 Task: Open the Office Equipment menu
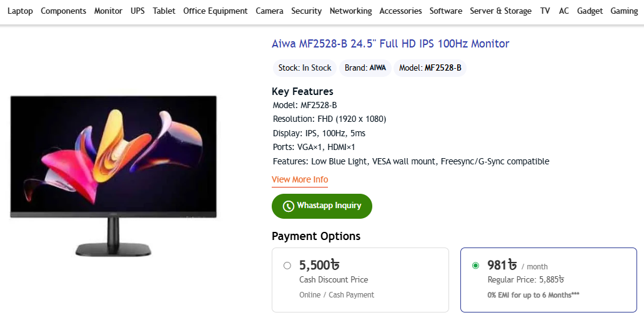(215, 11)
